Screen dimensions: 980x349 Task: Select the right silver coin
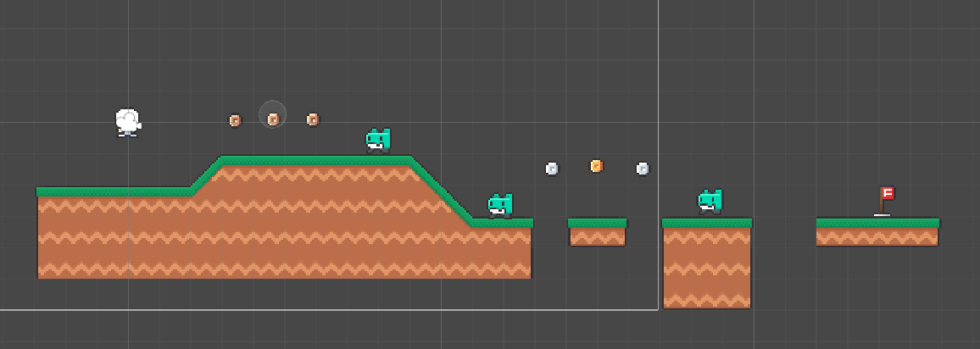tap(643, 169)
